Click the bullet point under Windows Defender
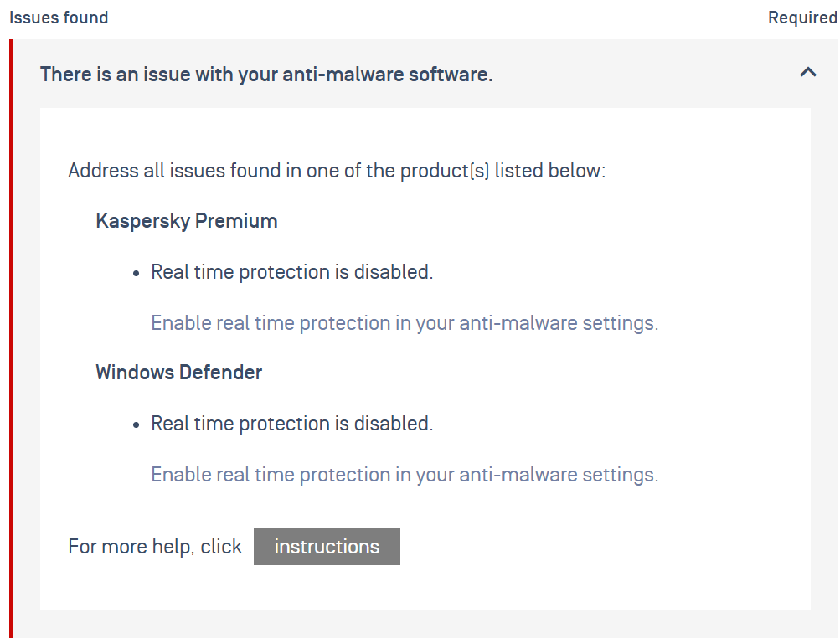Viewport: 840px width, 643px height. [x=136, y=425]
